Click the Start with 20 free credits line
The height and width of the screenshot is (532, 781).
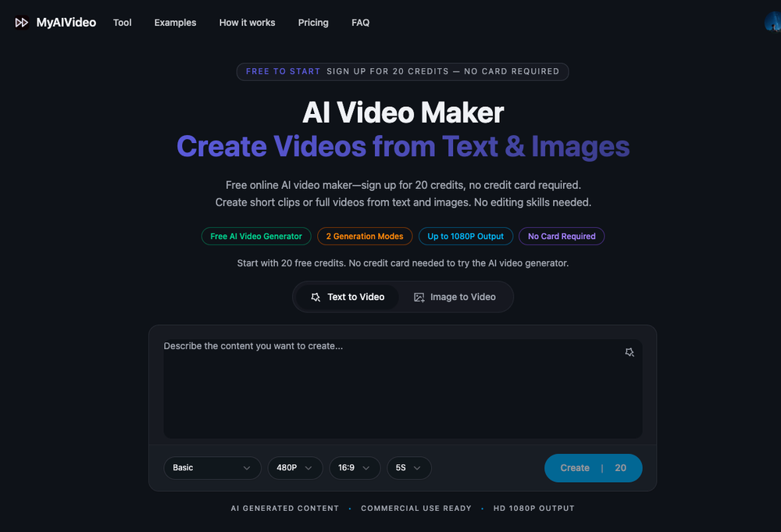[x=402, y=263]
